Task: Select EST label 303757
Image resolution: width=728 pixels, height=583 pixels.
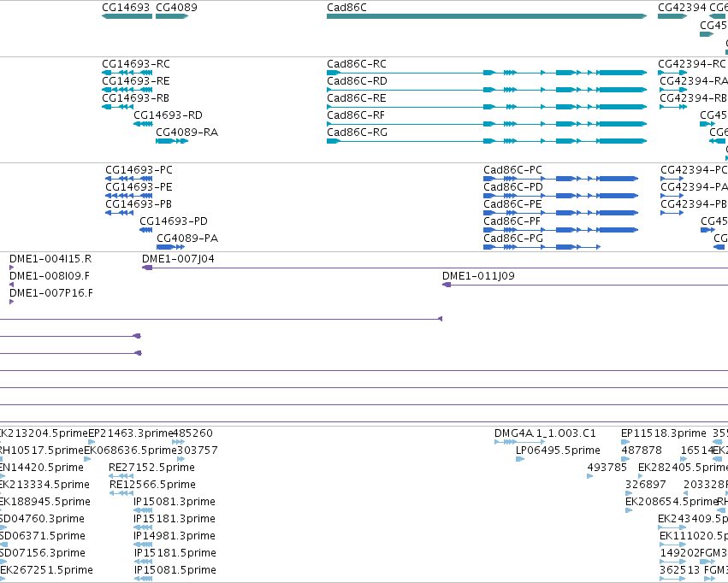Action: click(198, 450)
